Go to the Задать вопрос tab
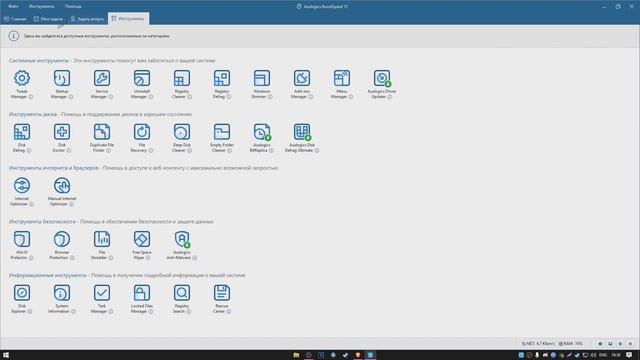 tap(87, 19)
